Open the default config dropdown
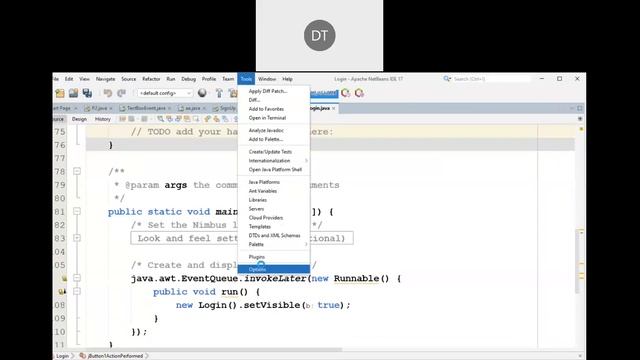 pyautogui.click(x=165, y=93)
